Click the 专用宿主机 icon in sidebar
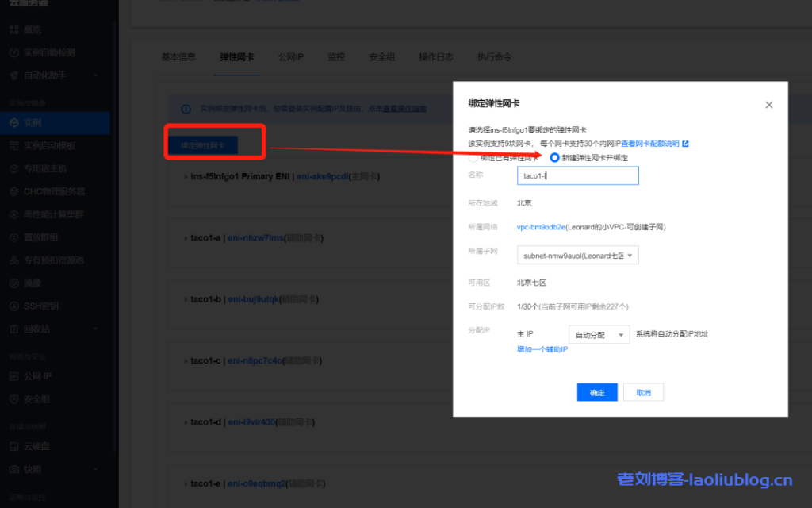This screenshot has width=812, height=508. point(13,169)
